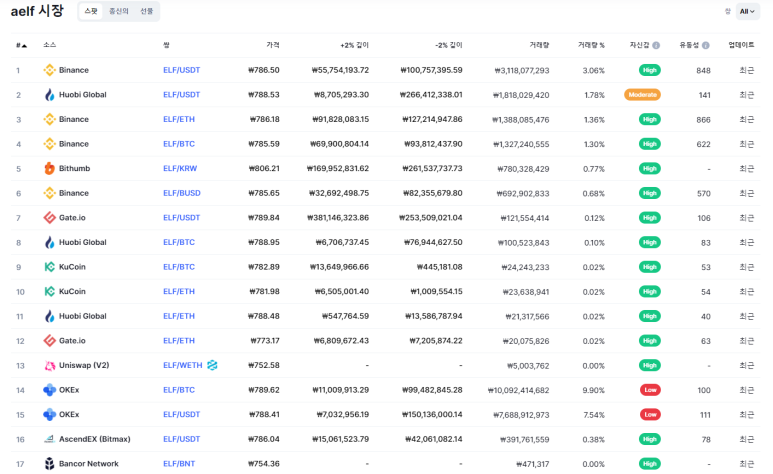Open the ELF/USDT pair link for Huobi Global row 2
The width and height of the screenshot is (773, 474).
pyautogui.click(x=181, y=95)
